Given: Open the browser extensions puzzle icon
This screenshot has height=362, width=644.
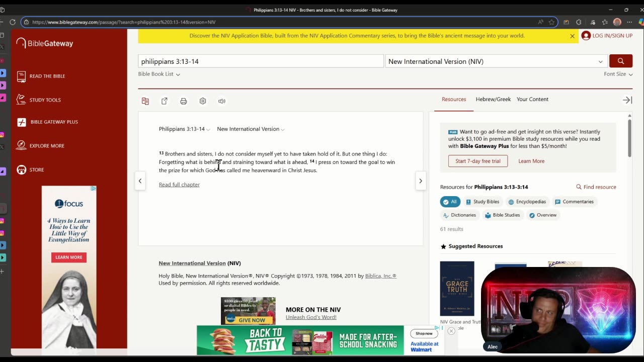Looking at the screenshot, I should tap(579, 22).
